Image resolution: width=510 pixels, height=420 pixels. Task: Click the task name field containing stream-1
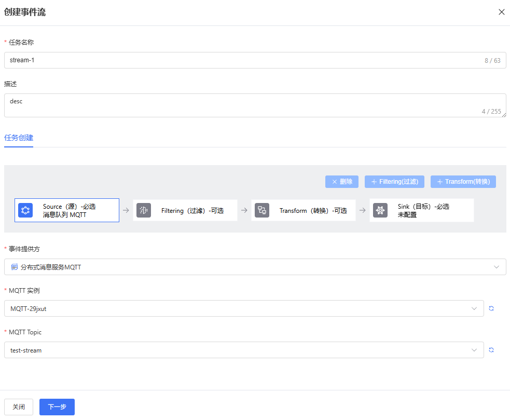point(255,60)
